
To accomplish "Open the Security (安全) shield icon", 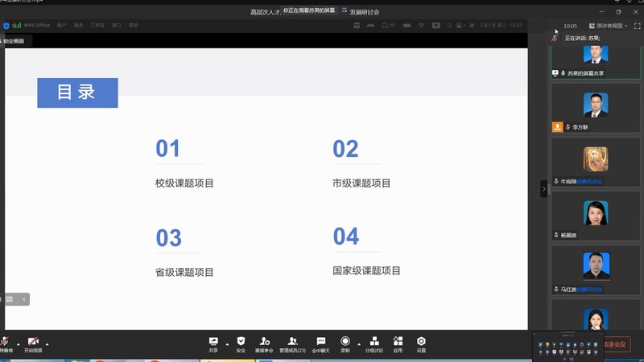I will pos(241,342).
